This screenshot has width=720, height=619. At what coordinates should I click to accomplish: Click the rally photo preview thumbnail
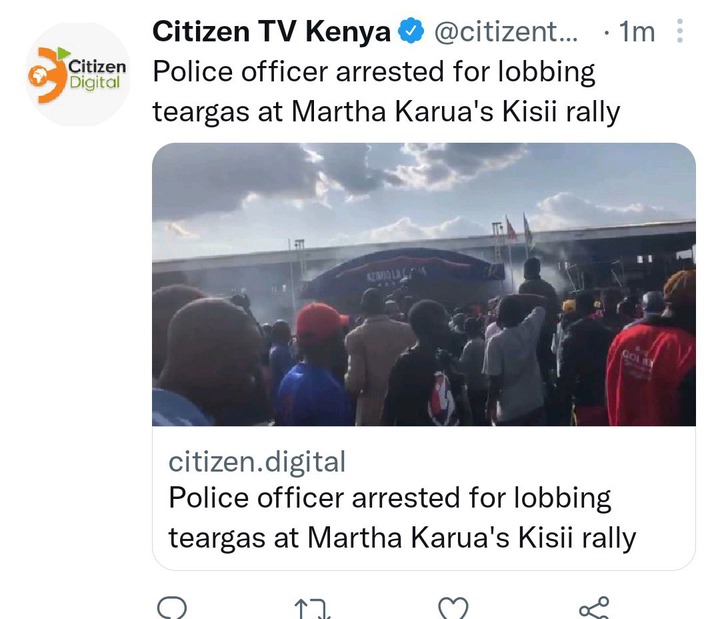tap(424, 284)
